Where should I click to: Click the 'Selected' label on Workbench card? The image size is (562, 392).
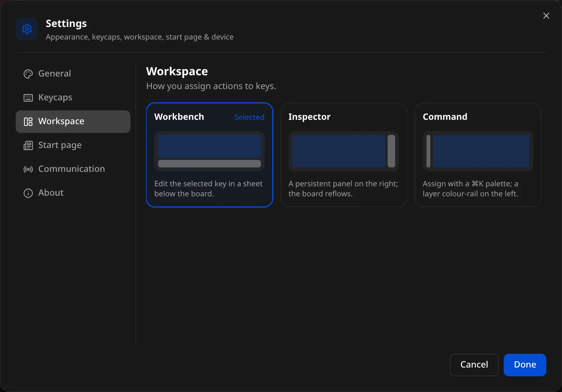point(249,117)
